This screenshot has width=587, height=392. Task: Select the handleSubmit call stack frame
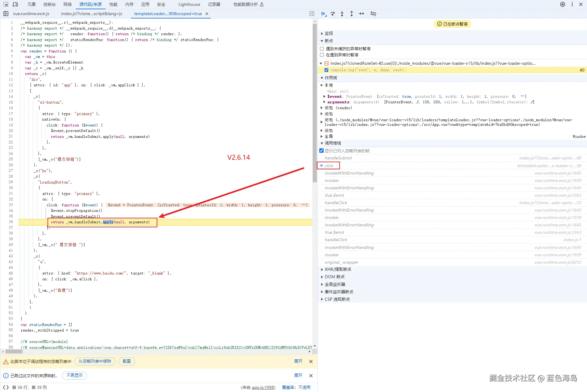pyautogui.click(x=452, y=158)
